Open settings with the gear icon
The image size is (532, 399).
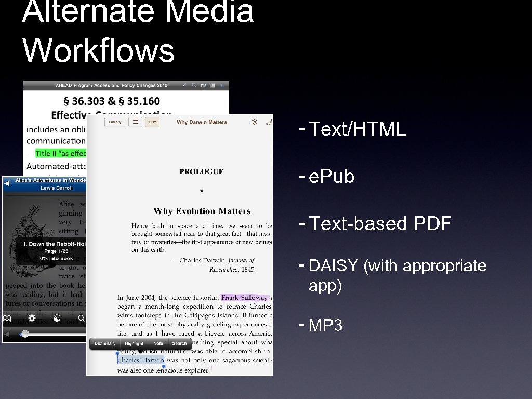tap(32, 318)
